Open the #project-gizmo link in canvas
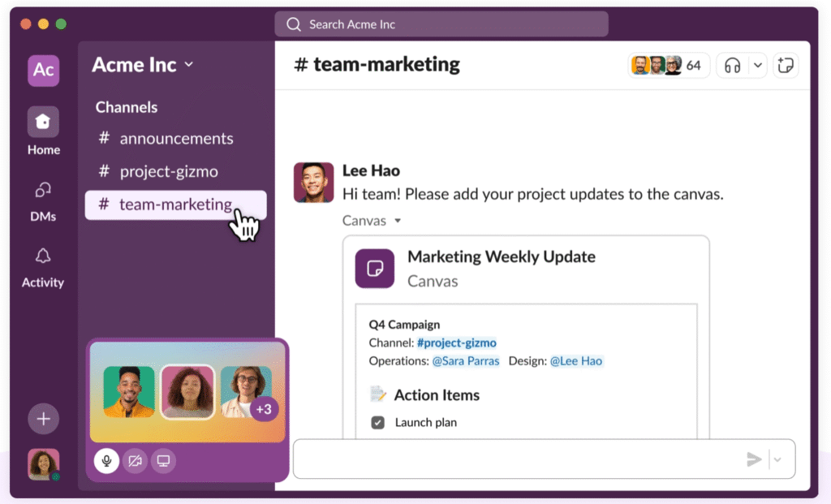 click(x=456, y=342)
